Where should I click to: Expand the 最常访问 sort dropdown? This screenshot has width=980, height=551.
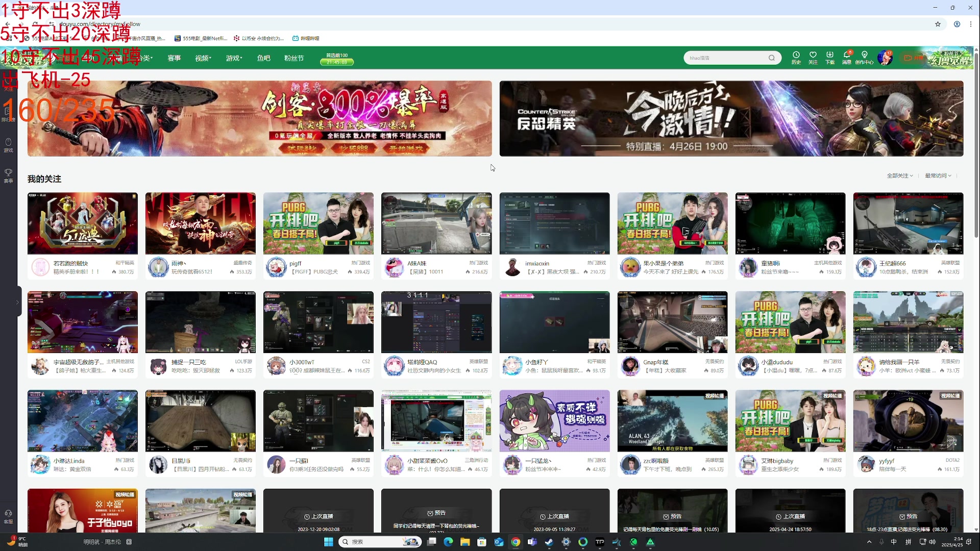(x=938, y=176)
